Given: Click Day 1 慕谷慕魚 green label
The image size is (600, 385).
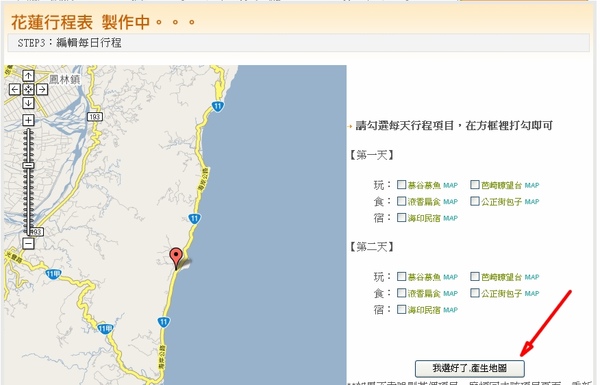Looking at the screenshot, I should pos(424,186).
